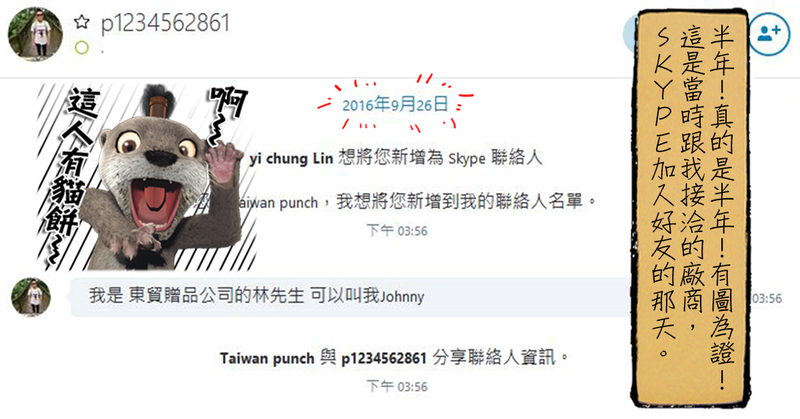The width and height of the screenshot is (800, 419).
Task: Select the p1234562861 contact name in header
Action: coord(165,23)
